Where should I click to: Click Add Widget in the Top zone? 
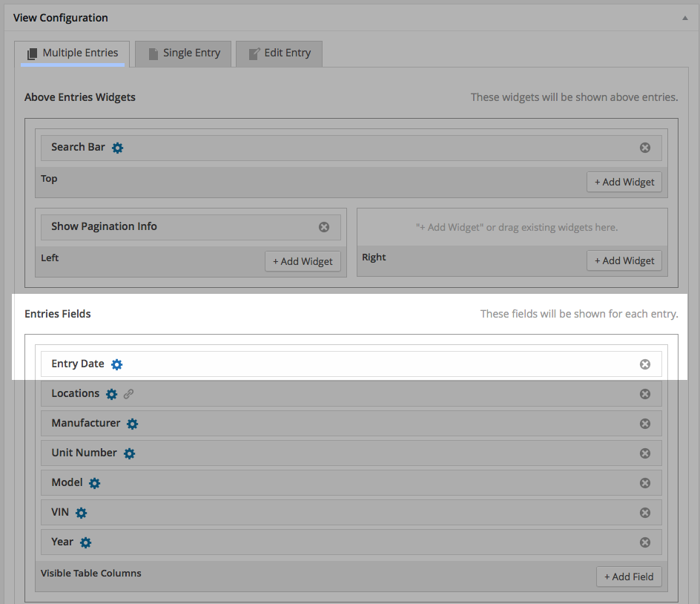pyautogui.click(x=624, y=182)
